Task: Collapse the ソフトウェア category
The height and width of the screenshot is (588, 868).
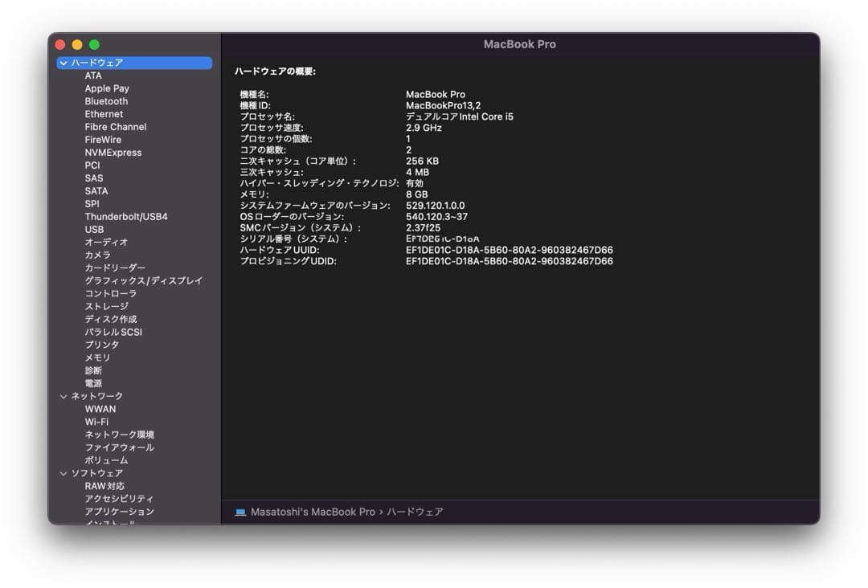Action: click(x=63, y=473)
